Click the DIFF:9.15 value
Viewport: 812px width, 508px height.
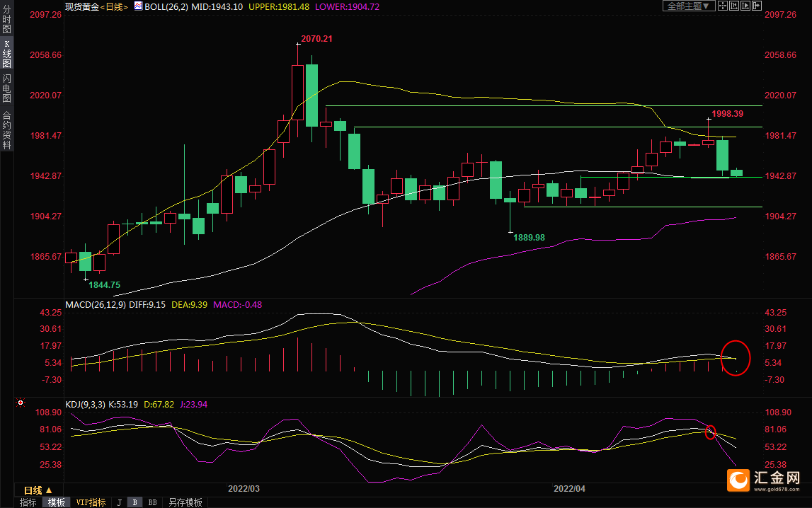pos(147,305)
